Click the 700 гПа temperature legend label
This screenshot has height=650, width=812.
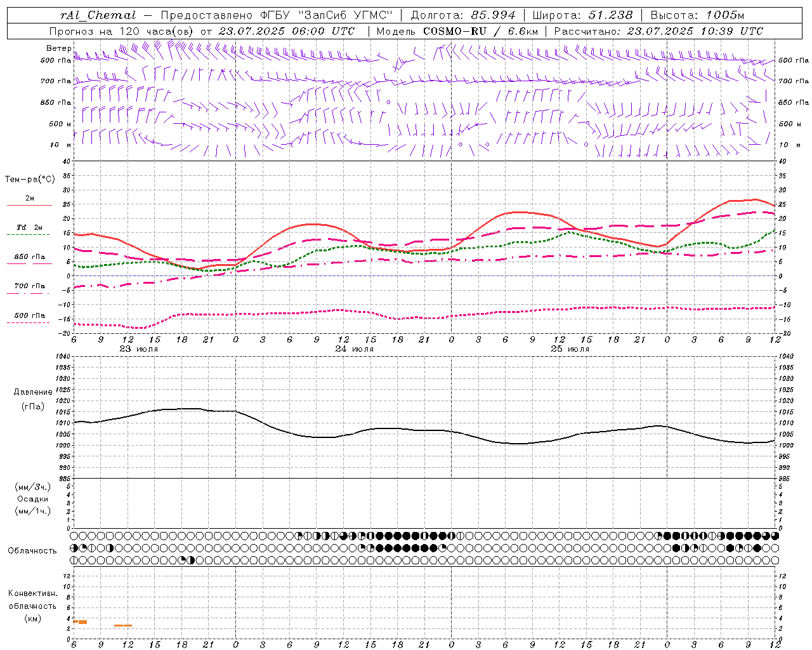pos(29,286)
